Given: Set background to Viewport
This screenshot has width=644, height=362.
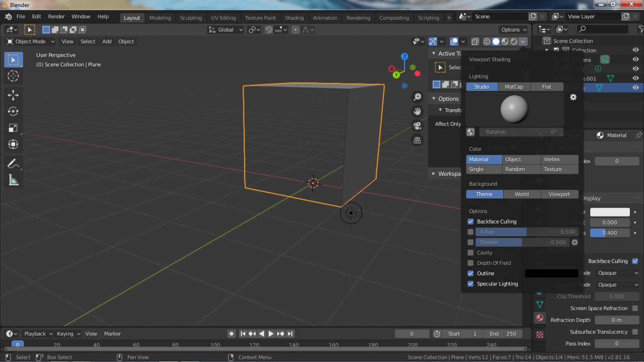Looking at the screenshot, I should click(559, 194).
